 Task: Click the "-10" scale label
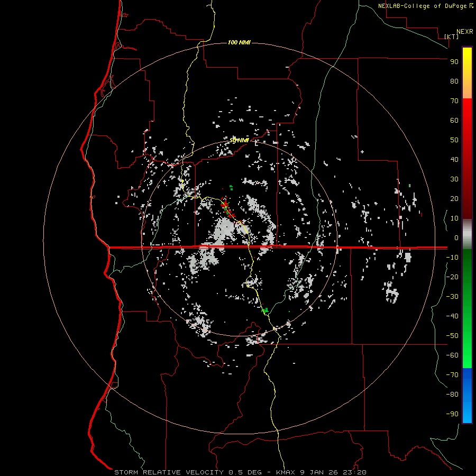coord(452,258)
